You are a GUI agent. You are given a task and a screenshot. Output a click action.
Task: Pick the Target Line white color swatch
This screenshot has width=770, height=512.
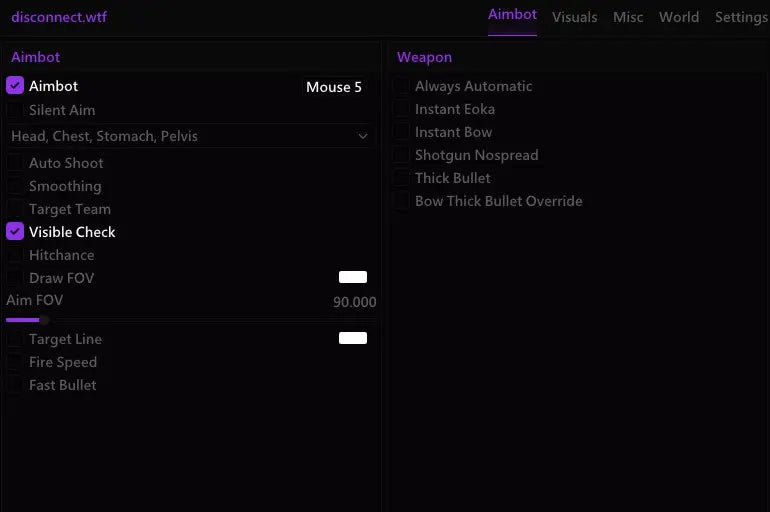(353, 338)
